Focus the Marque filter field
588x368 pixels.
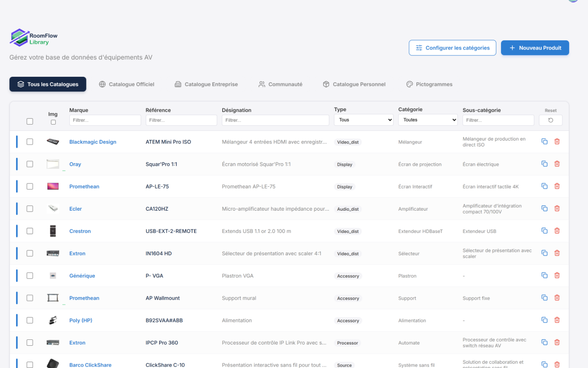(105, 120)
